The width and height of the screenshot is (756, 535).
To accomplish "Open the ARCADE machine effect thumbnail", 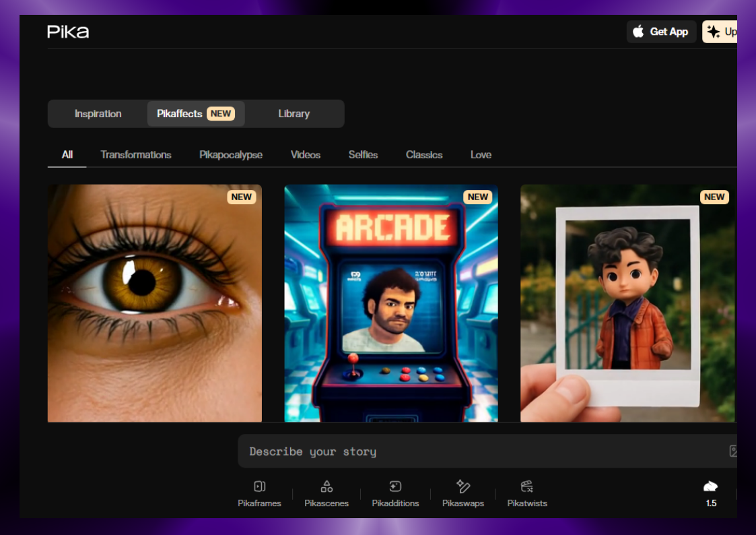I will [x=391, y=303].
